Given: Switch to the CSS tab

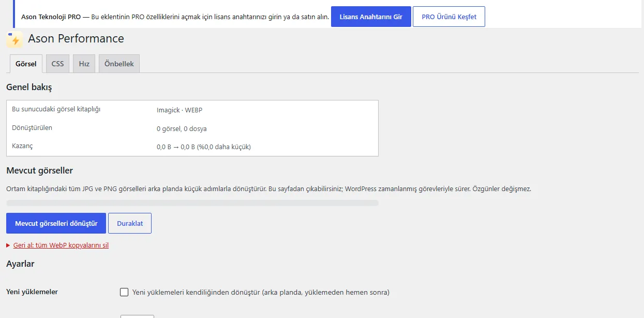Looking at the screenshot, I should [57, 64].
